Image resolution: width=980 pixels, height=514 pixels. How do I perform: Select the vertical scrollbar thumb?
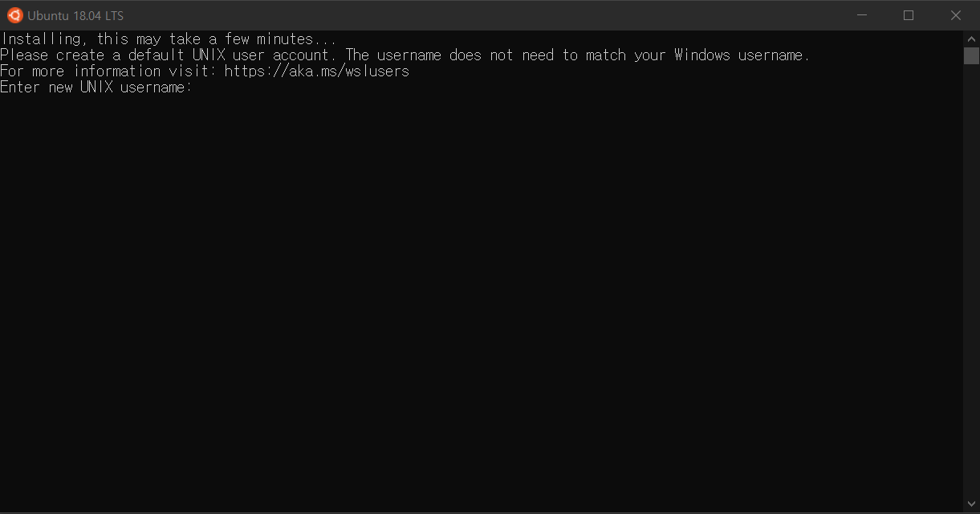(971, 55)
